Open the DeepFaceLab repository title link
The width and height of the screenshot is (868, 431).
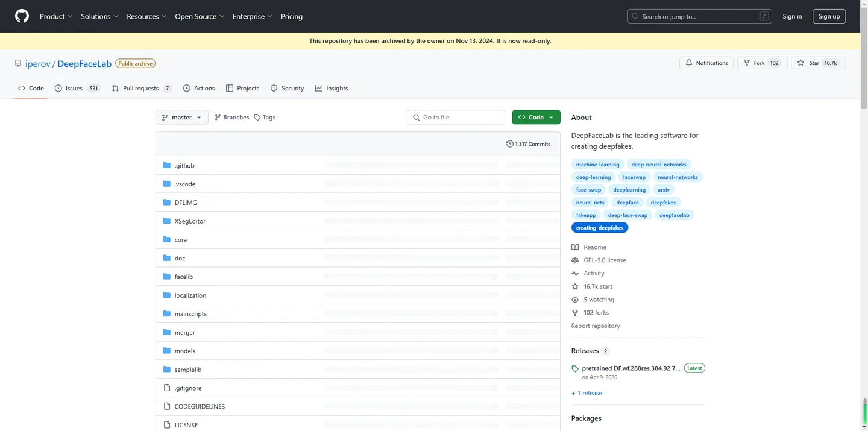(84, 63)
